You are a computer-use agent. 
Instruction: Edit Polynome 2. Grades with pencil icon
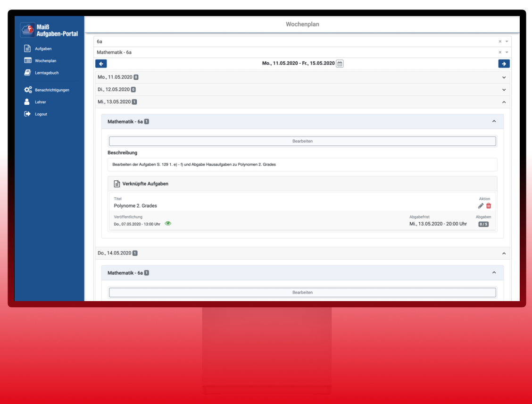[x=481, y=206]
